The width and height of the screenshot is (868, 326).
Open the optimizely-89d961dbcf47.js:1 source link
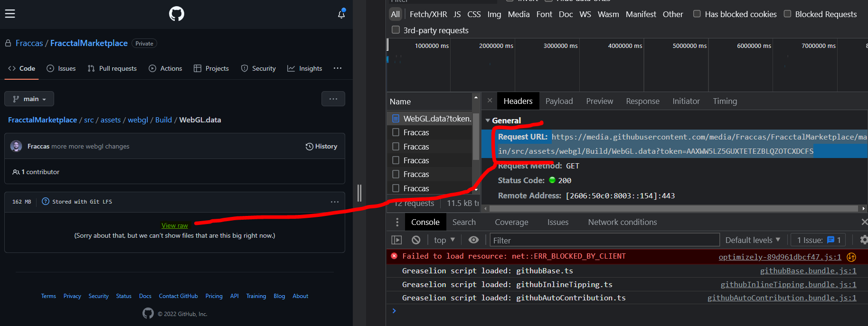[780, 257]
